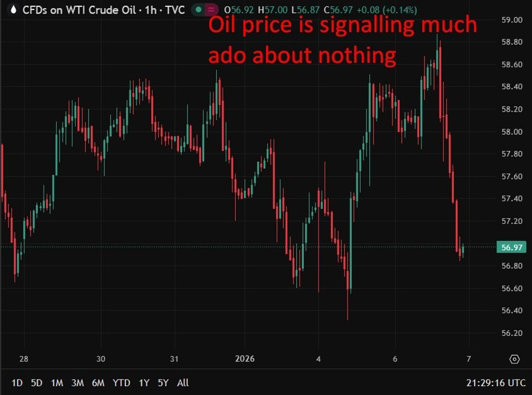Select the All range button

point(182,383)
